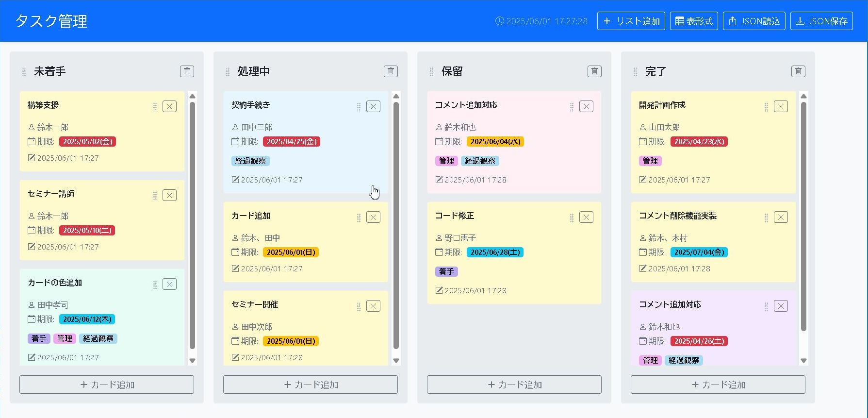Remove 保留 list's コメント追加対応 card with X

tap(586, 106)
